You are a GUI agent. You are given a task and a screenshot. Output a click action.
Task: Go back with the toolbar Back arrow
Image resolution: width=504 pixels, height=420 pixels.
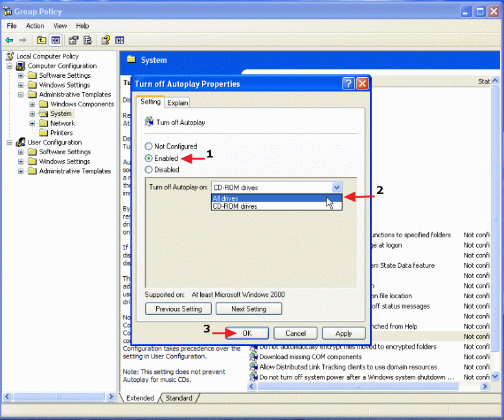[9, 40]
